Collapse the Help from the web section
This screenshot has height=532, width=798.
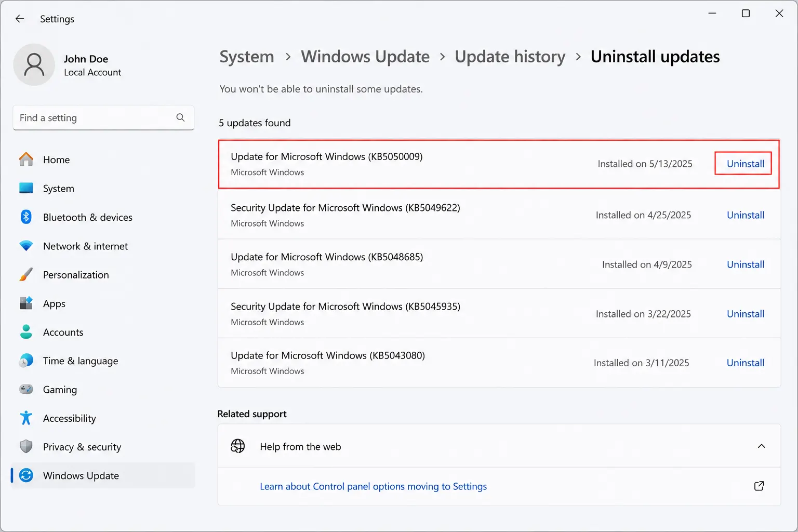(762, 446)
